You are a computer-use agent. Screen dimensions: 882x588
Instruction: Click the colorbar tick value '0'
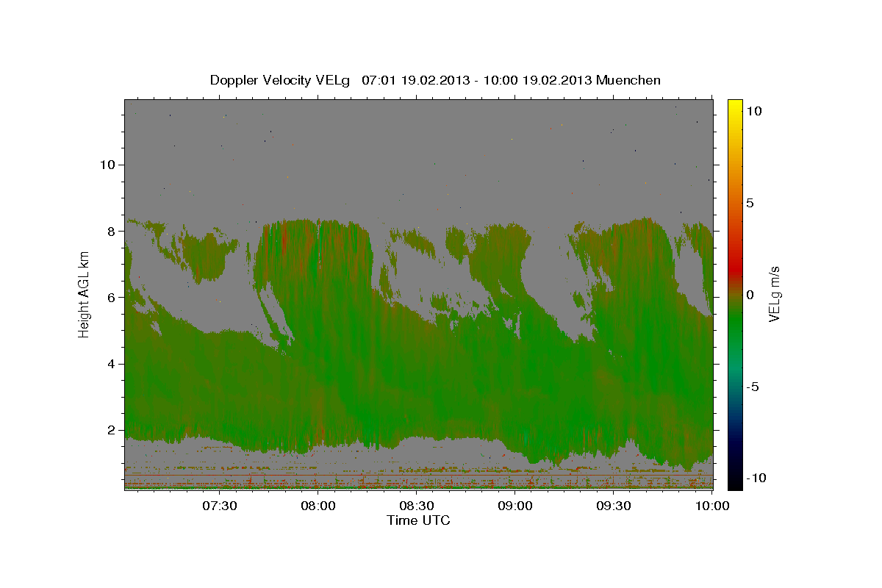tap(750, 295)
